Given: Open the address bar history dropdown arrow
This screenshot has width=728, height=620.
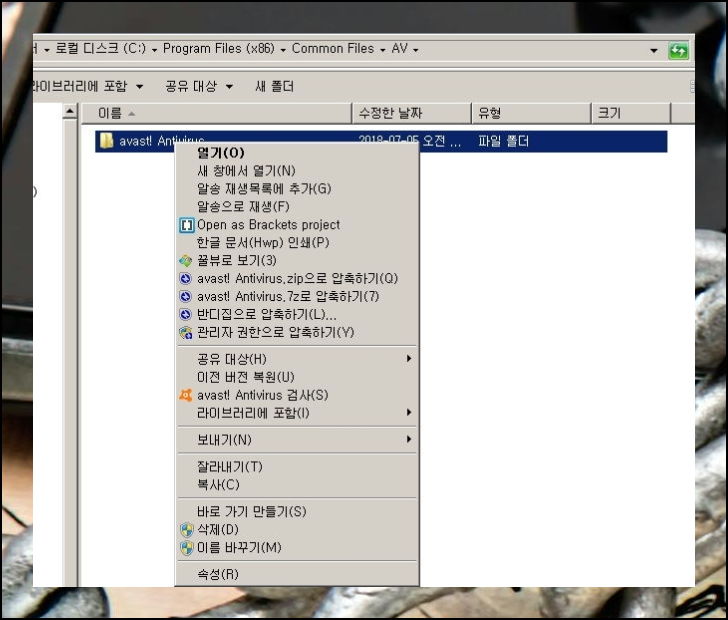Looking at the screenshot, I should click(x=654, y=50).
